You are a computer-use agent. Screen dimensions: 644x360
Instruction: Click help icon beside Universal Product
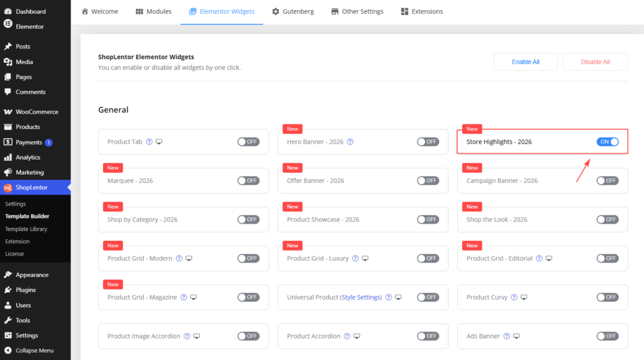389,297
